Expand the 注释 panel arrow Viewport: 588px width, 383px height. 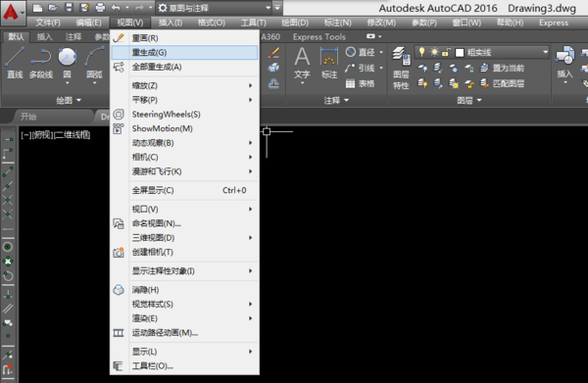346,100
